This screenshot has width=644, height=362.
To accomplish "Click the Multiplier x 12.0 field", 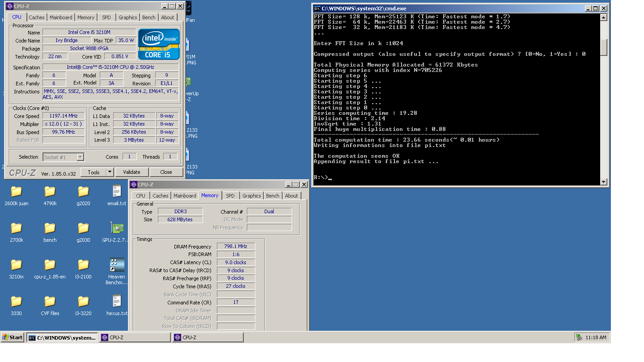I will pyautogui.click(x=64, y=124).
